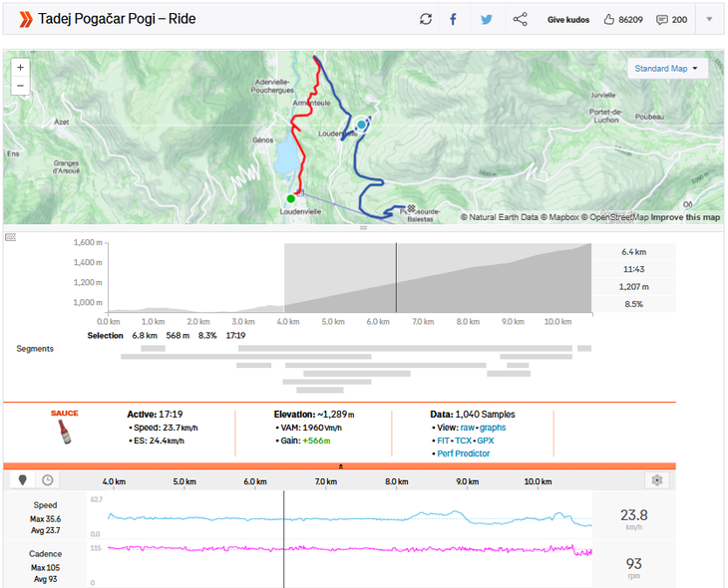Share the ride on Facebook
This screenshot has width=728, height=588.
pyautogui.click(x=453, y=19)
